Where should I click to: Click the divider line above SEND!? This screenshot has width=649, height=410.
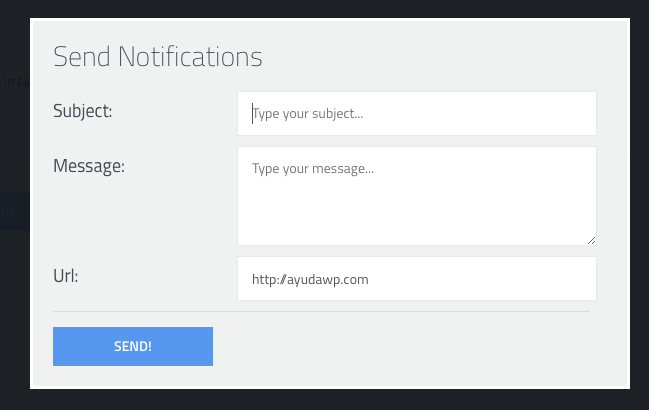pos(321,311)
